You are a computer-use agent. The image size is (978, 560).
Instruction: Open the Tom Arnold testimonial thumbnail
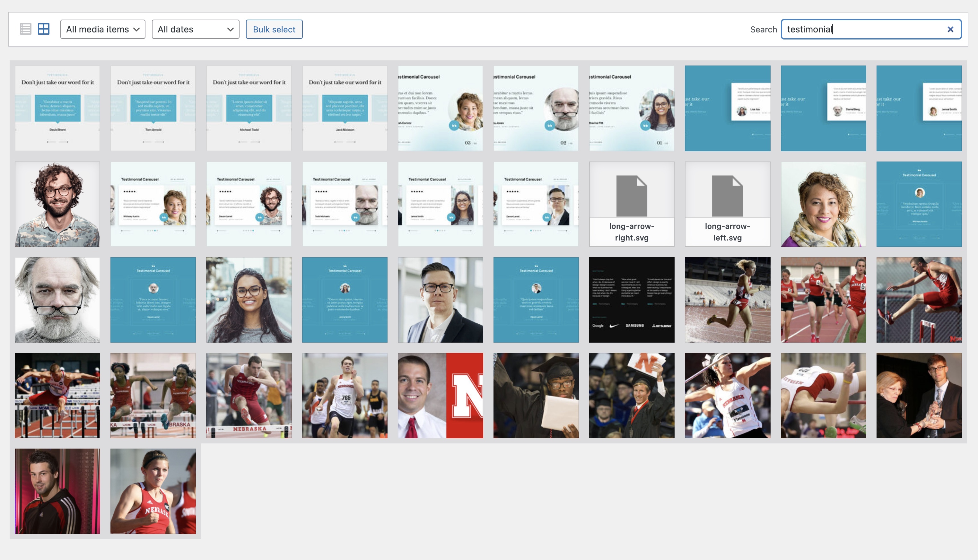coord(153,109)
